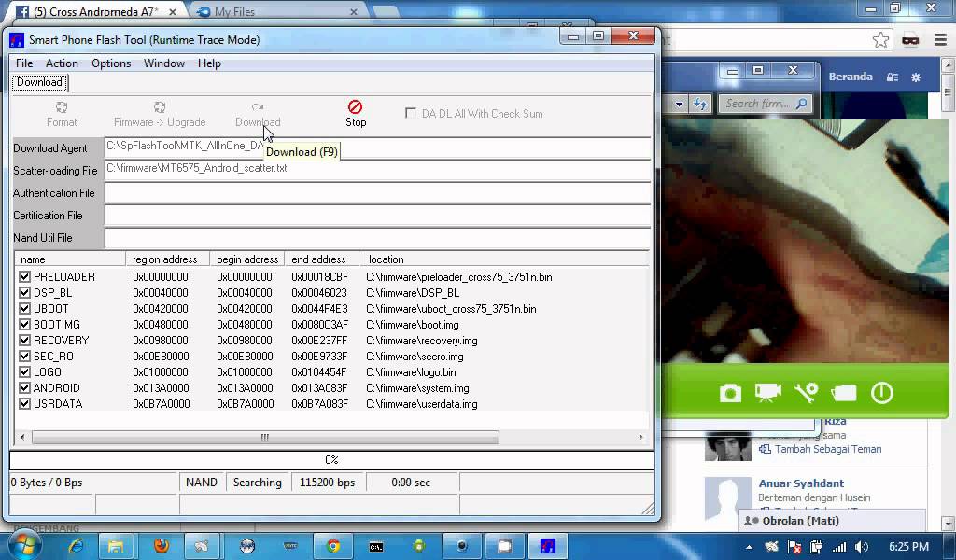Click Beranda link on Facebook
Image resolution: width=956 pixels, height=560 pixels.
point(851,77)
